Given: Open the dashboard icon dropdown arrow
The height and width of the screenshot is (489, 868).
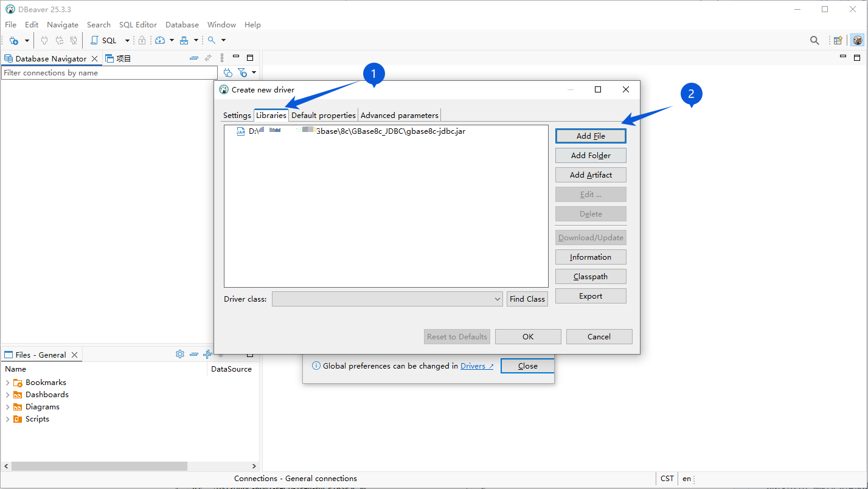Looking at the screenshot, I should [x=172, y=41].
